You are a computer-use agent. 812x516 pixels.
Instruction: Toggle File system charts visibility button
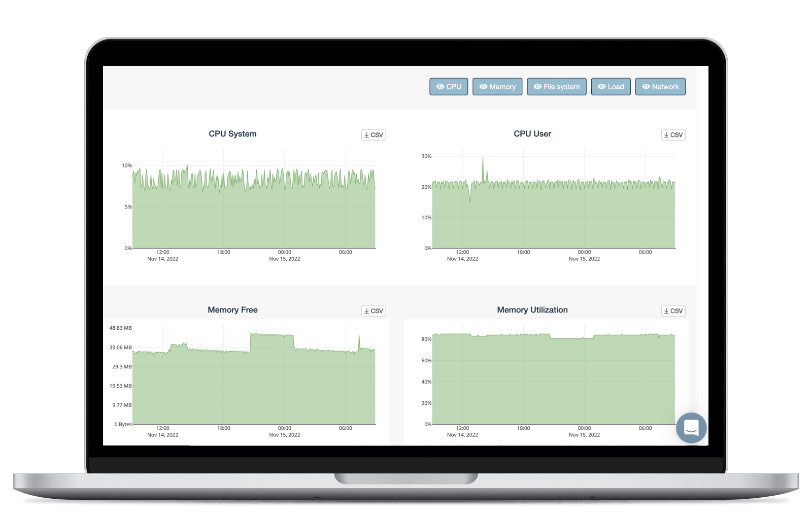pyautogui.click(x=557, y=87)
